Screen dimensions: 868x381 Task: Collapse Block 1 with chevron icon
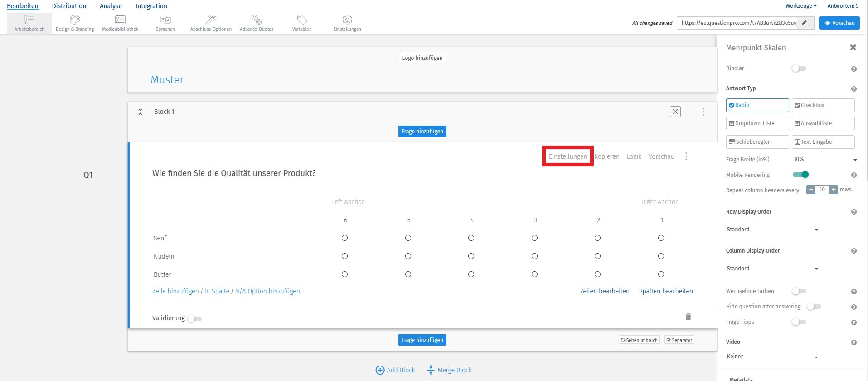[x=141, y=112]
